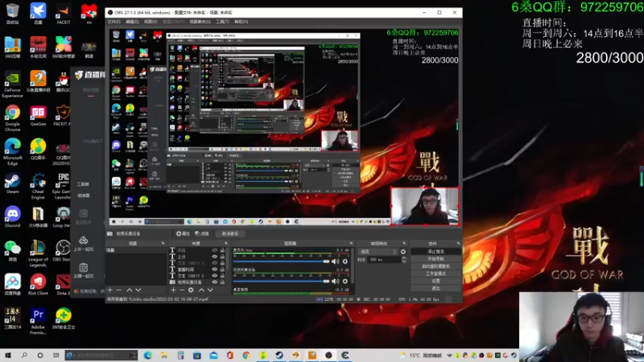The width and height of the screenshot is (644, 362).
Task: Click the transition duration stepper arrows
Action: (404, 260)
